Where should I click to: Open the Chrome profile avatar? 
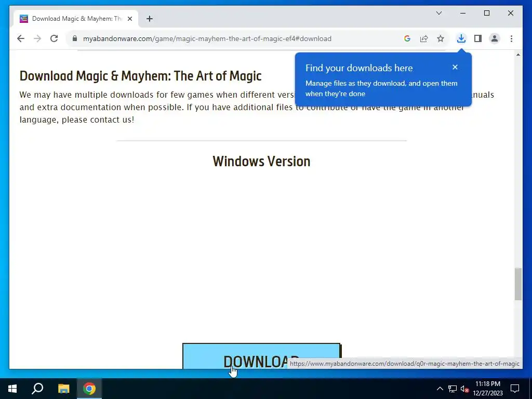[495, 38]
